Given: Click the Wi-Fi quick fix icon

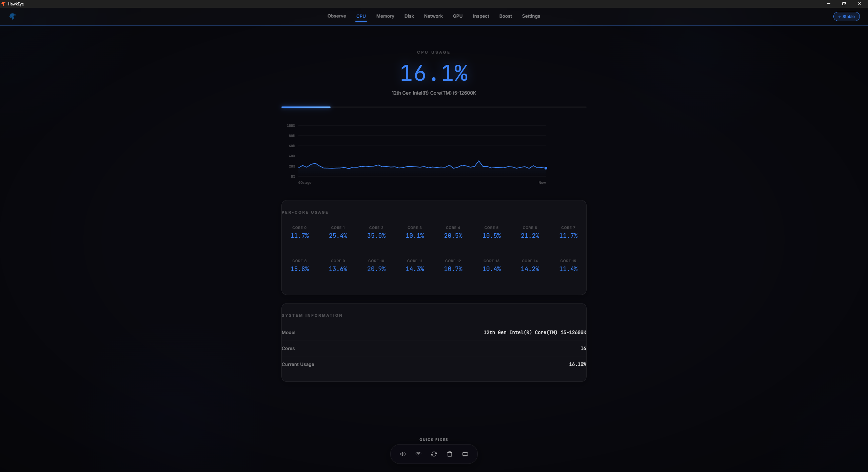Looking at the screenshot, I should click(x=418, y=454).
